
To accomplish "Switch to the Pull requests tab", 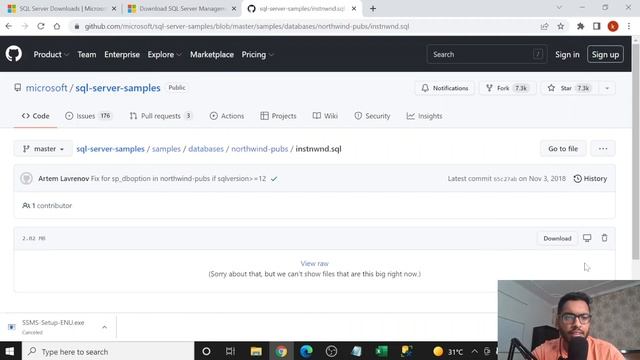I will tap(160, 116).
